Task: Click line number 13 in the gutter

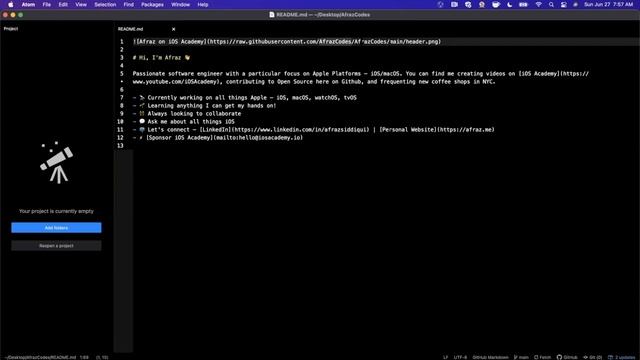Action: pyautogui.click(x=120, y=146)
